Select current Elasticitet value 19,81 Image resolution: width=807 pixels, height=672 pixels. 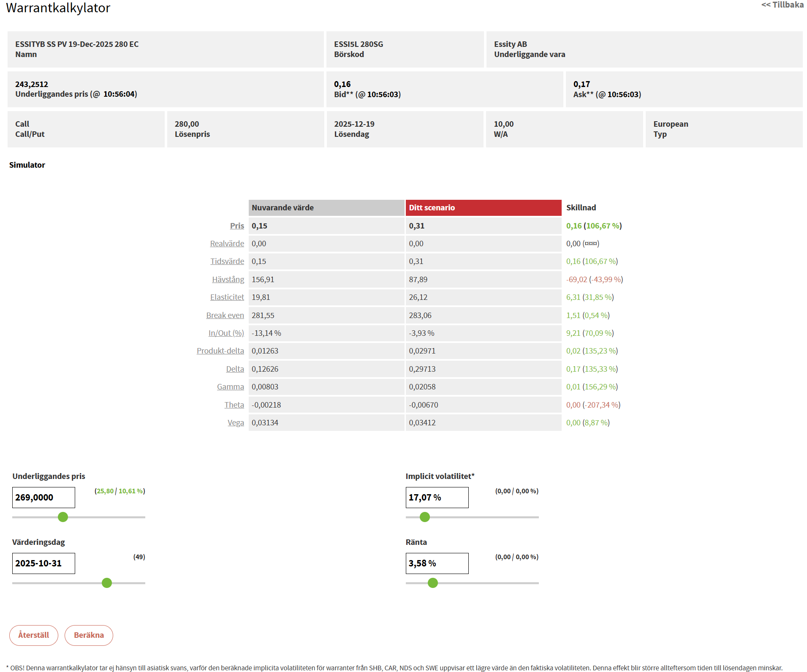[x=261, y=297]
